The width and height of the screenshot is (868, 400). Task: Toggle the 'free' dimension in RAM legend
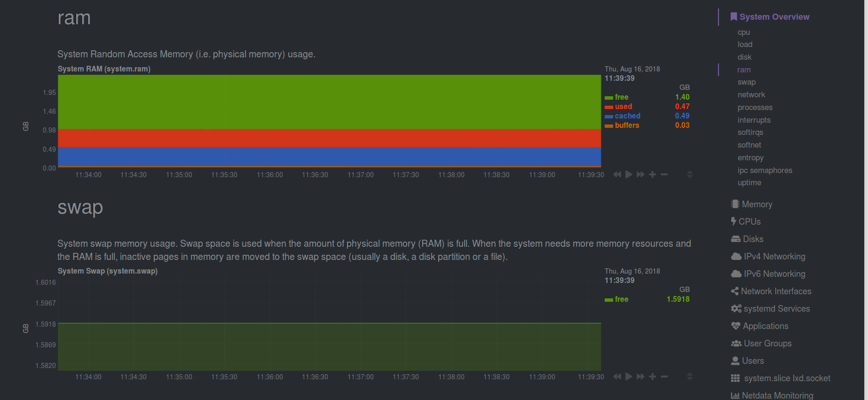[621, 97]
